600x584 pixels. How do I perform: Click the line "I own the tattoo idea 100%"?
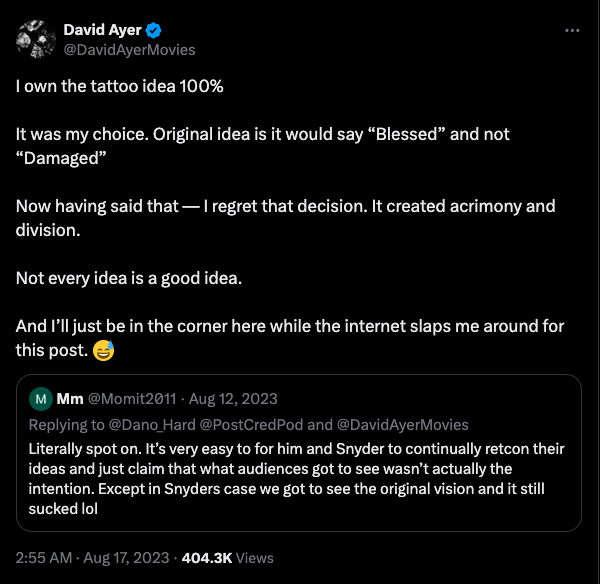coord(119,86)
